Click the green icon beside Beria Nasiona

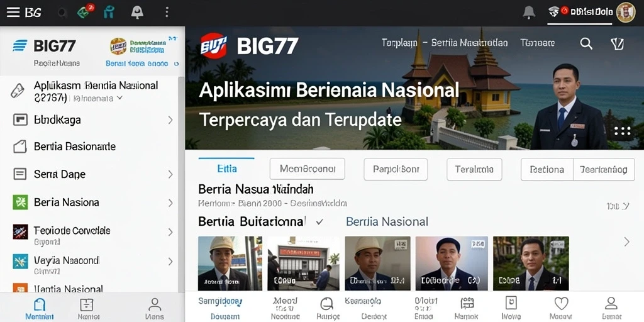20,203
